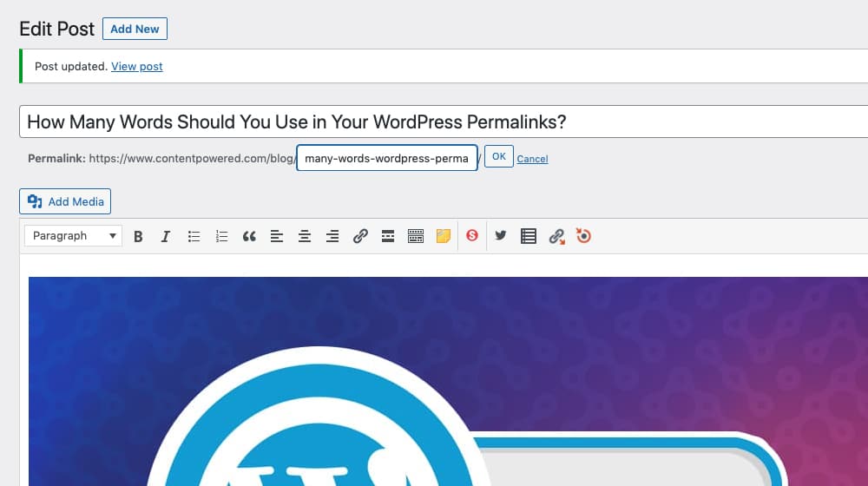Align text left
Screen dimensions: 868x486
[277, 236]
